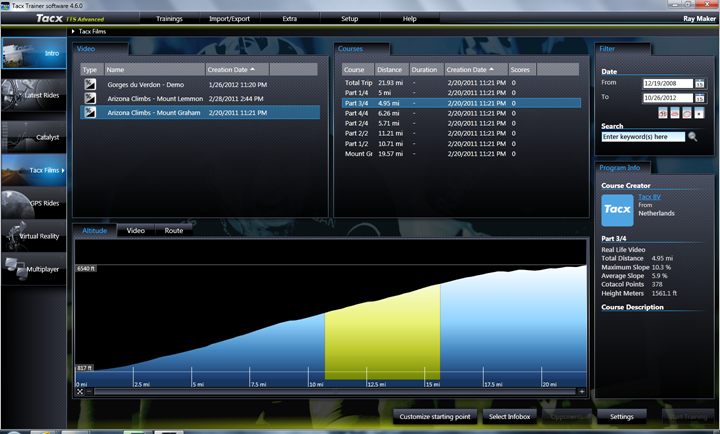The image size is (720, 434).
Task: Click the second date-range preset filter icon
Action: pyautogui.click(x=675, y=113)
